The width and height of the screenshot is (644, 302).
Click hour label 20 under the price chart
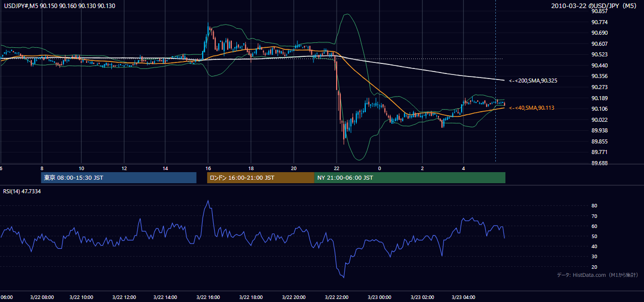293,168
